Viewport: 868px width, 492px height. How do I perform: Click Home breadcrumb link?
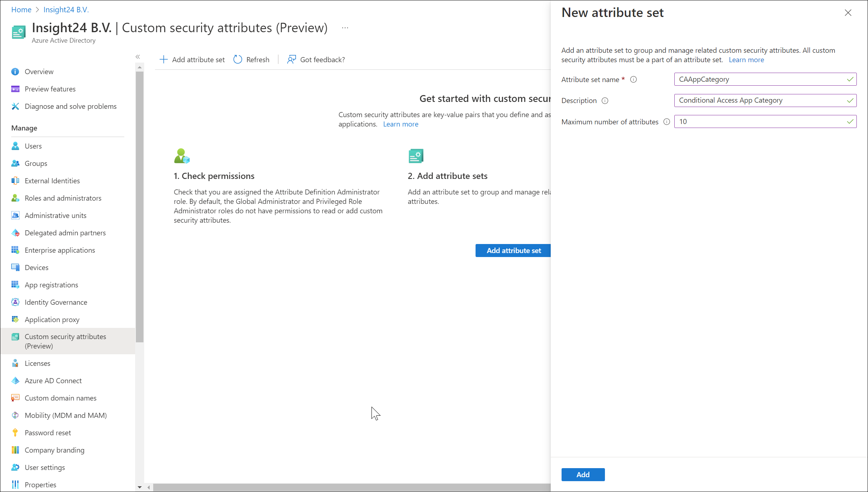point(21,10)
